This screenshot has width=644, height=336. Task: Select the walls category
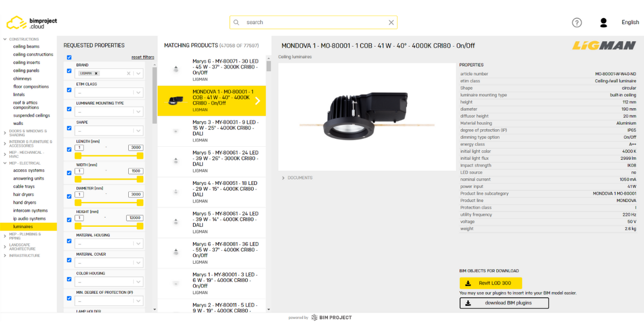18,123
